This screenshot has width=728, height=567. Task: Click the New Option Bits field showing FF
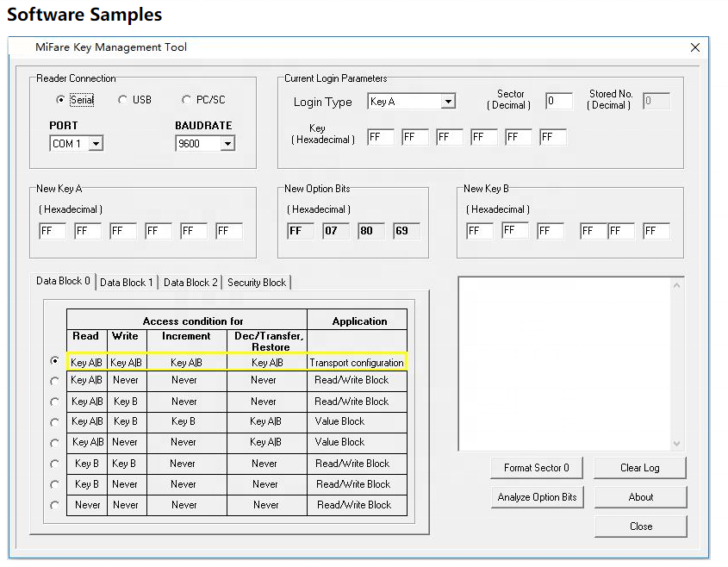[x=301, y=231]
